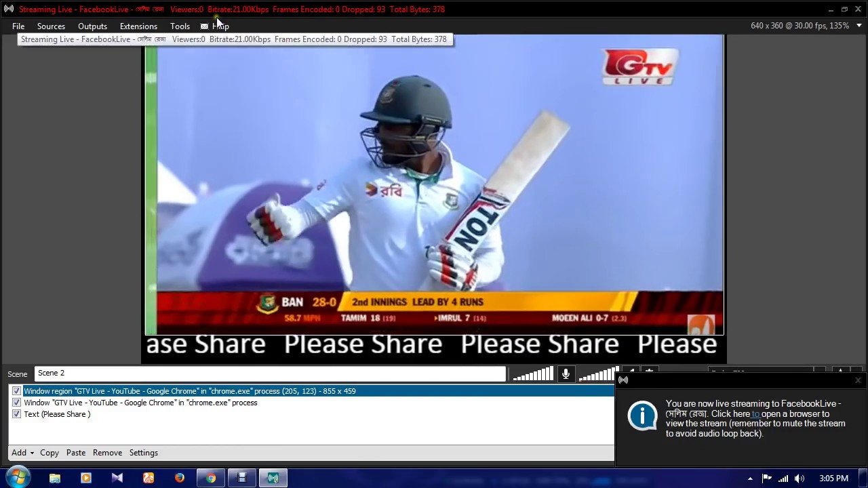868x488 pixels.
Task: Open the Outputs menu
Action: pos(92,26)
